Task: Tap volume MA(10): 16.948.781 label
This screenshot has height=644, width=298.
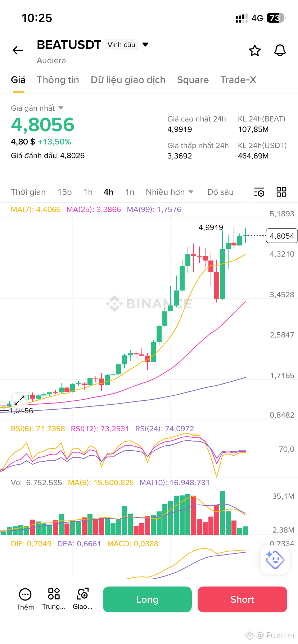Action: point(175,483)
